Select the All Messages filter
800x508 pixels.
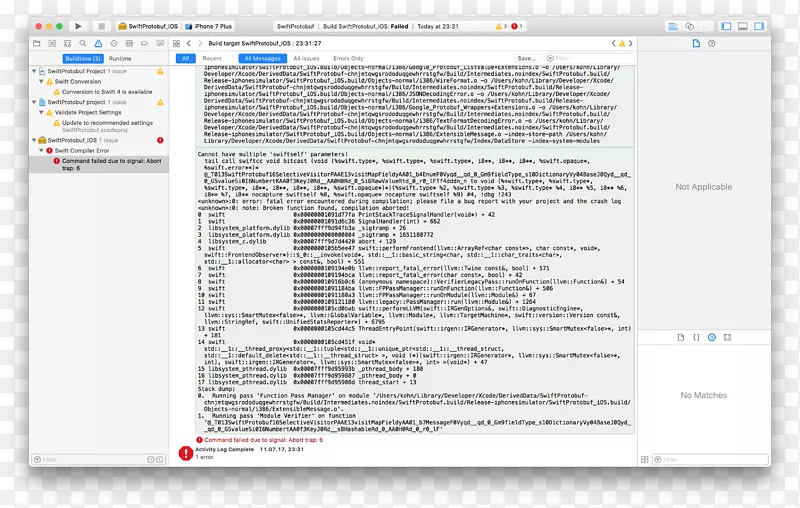pos(262,59)
